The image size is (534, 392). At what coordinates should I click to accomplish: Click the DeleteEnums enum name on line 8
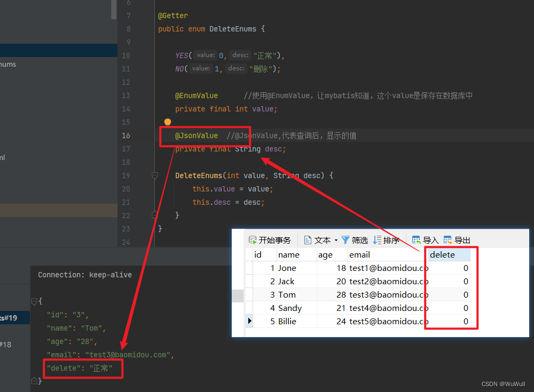233,29
